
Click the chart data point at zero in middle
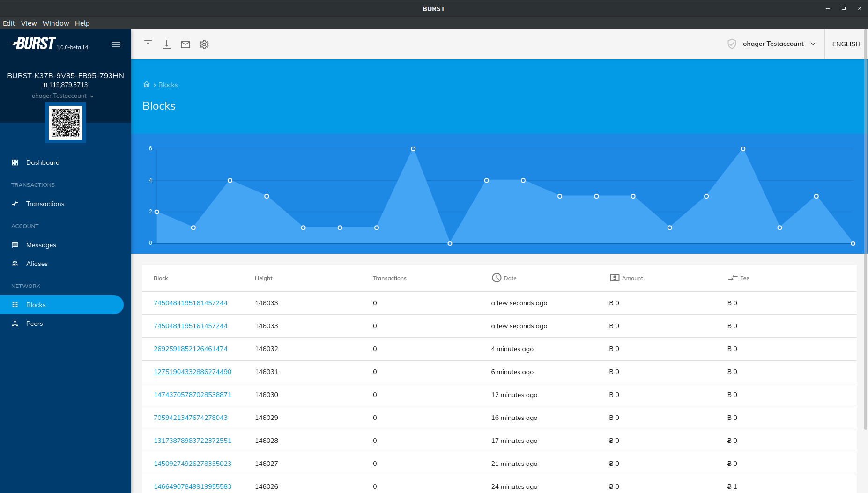[450, 243]
